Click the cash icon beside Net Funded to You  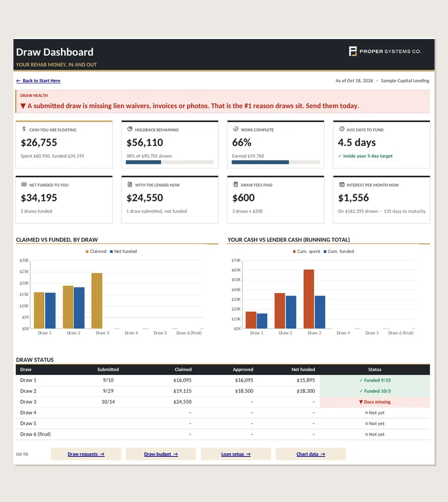pos(24,185)
